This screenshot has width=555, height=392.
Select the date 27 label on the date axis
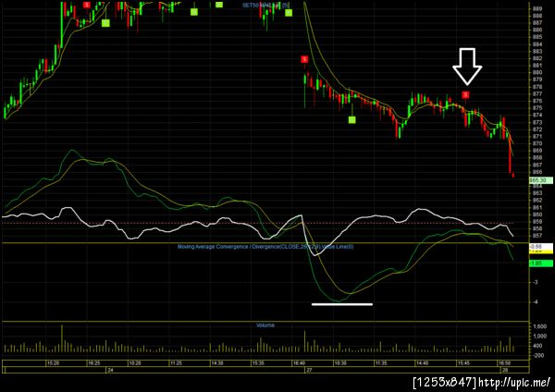click(309, 370)
